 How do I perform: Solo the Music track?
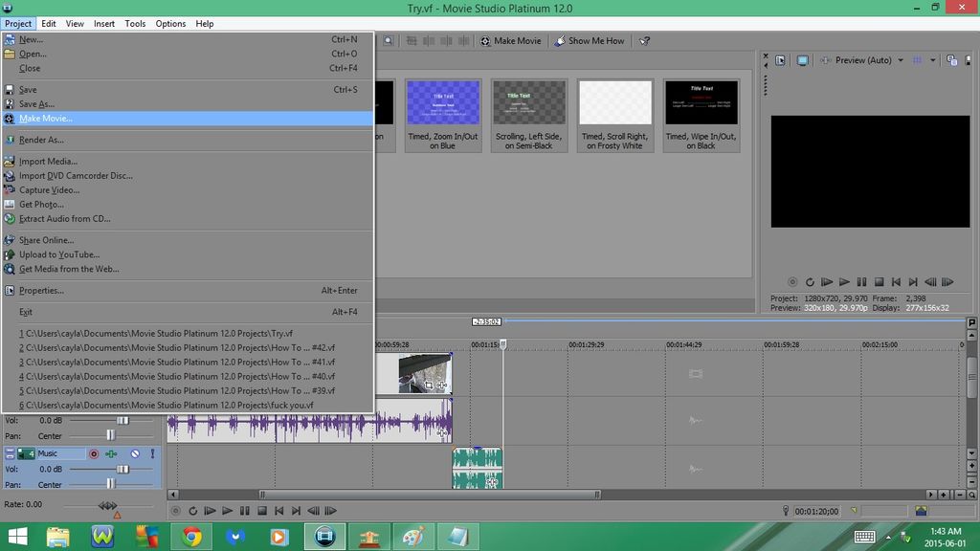[152, 453]
